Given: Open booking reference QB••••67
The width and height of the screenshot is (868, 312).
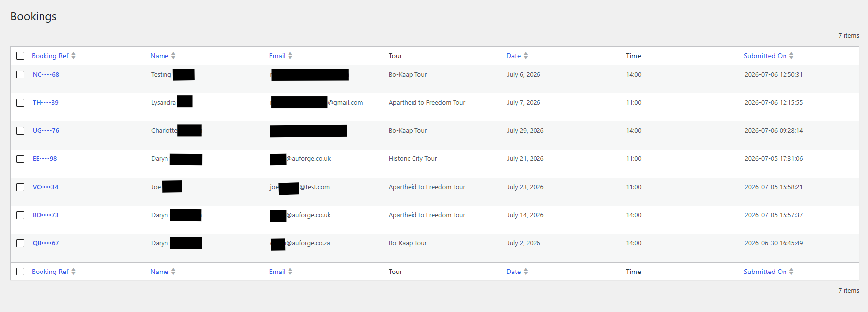Looking at the screenshot, I should 46,243.
